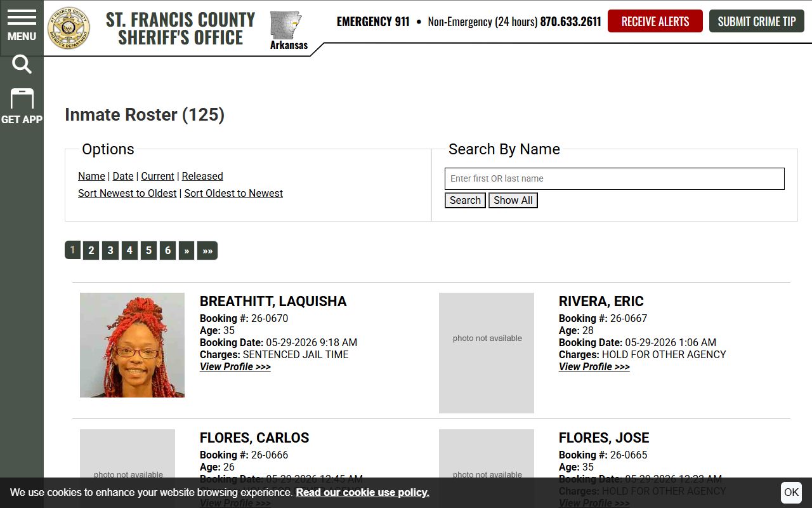The width and height of the screenshot is (812, 508).
Task: Select Eric Rivera's HOLD FOR OTHER AGENCY charge
Action: pyautogui.click(x=664, y=354)
